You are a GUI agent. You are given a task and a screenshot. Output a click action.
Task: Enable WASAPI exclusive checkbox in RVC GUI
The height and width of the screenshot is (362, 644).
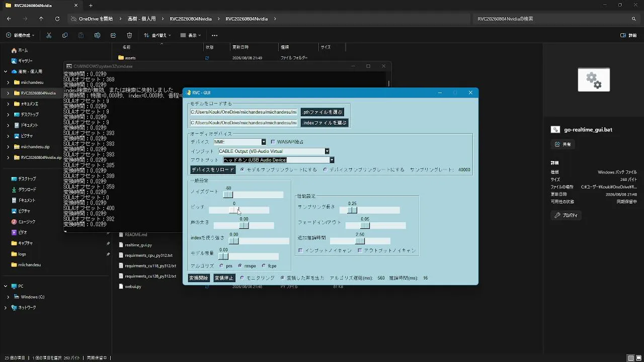click(x=273, y=142)
